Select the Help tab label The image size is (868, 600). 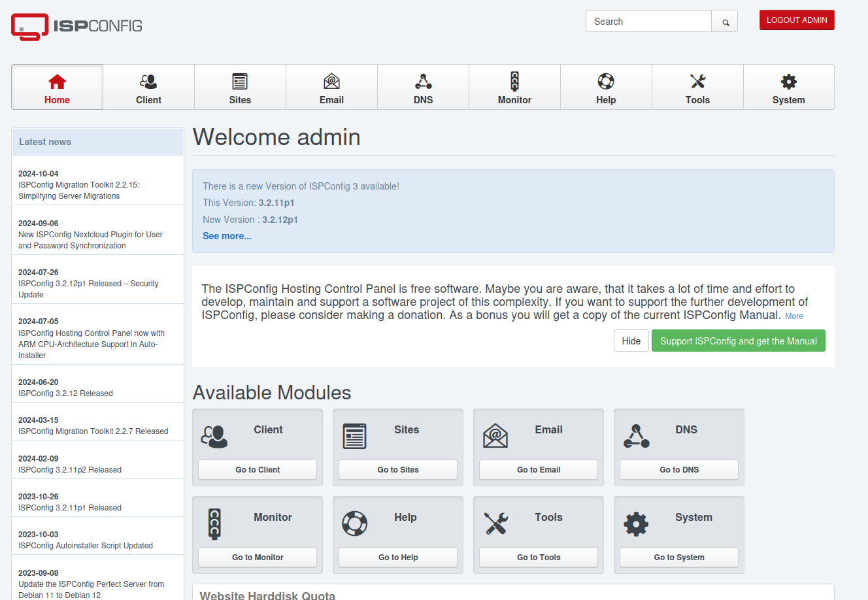(x=606, y=100)
